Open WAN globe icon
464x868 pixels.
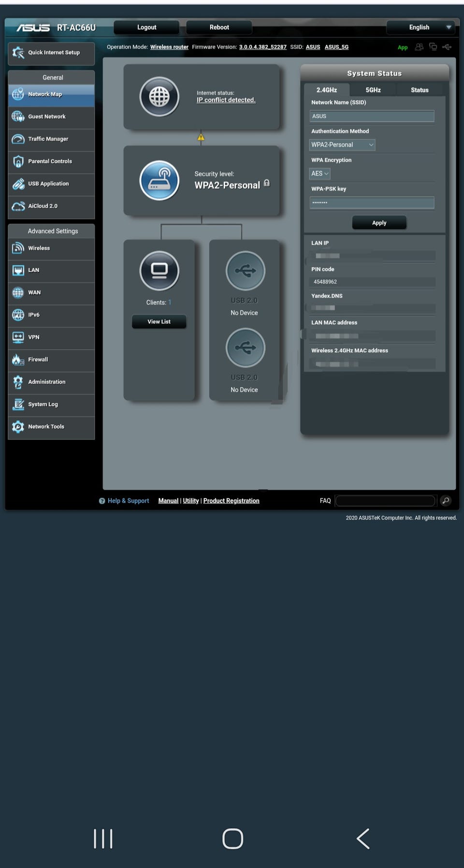(x=18, y=293)
